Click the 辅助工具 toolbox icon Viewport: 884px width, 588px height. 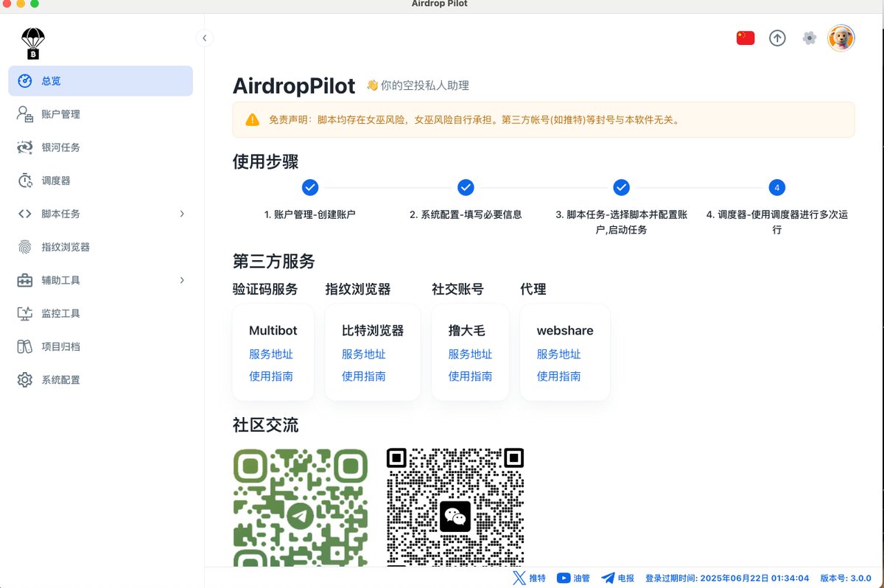(x=25, y=280)
